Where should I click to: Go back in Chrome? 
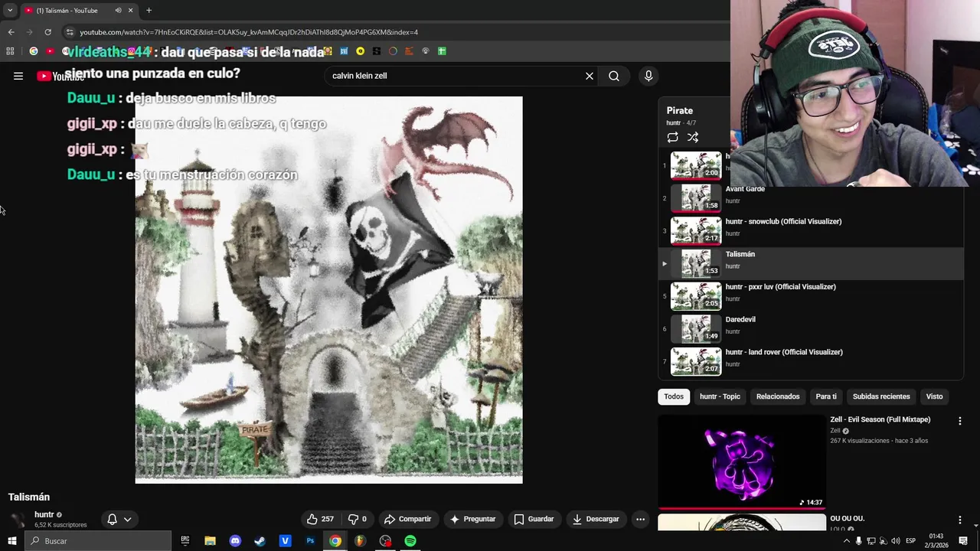coord(11,32)
